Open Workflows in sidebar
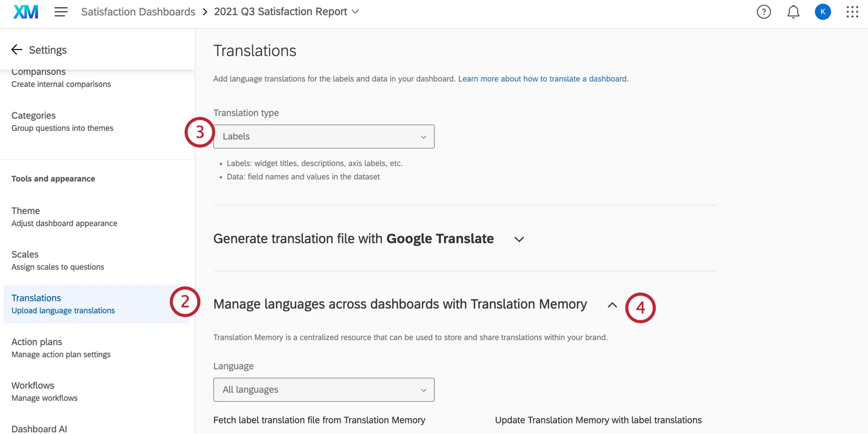The width and height of the screenshot is (868, 434). tap(44, 391)
